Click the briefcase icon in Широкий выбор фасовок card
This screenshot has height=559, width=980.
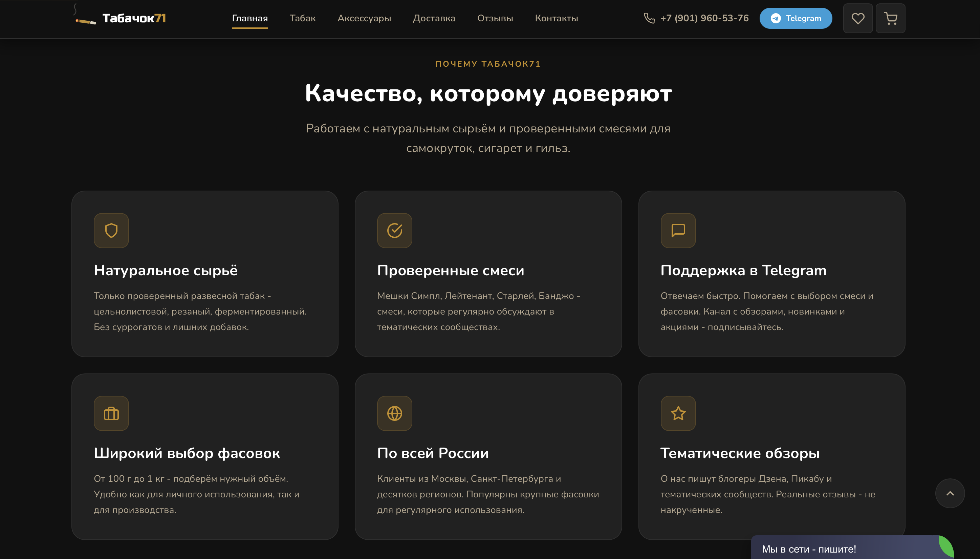pyautogui.click(x=111, y=413)
